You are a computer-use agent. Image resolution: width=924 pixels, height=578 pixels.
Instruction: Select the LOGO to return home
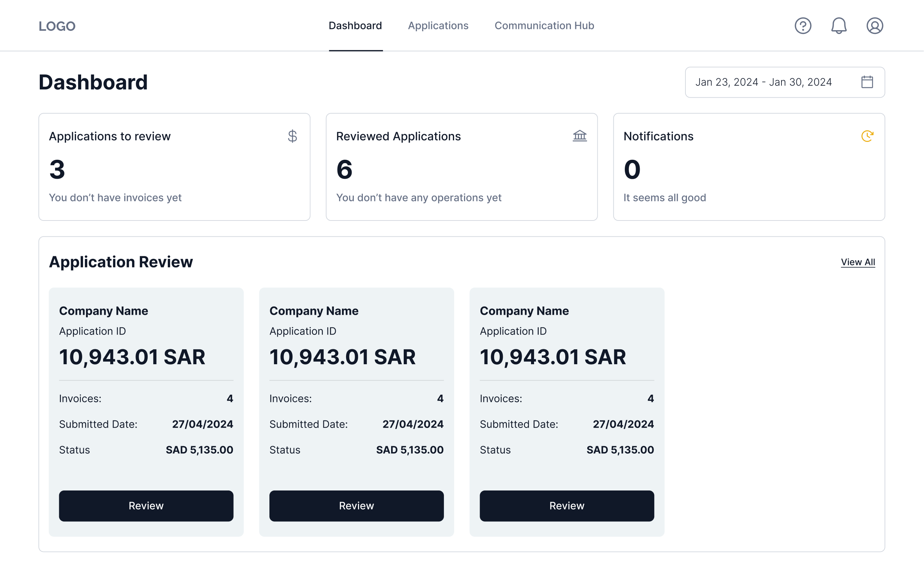[x=57, y=26]
